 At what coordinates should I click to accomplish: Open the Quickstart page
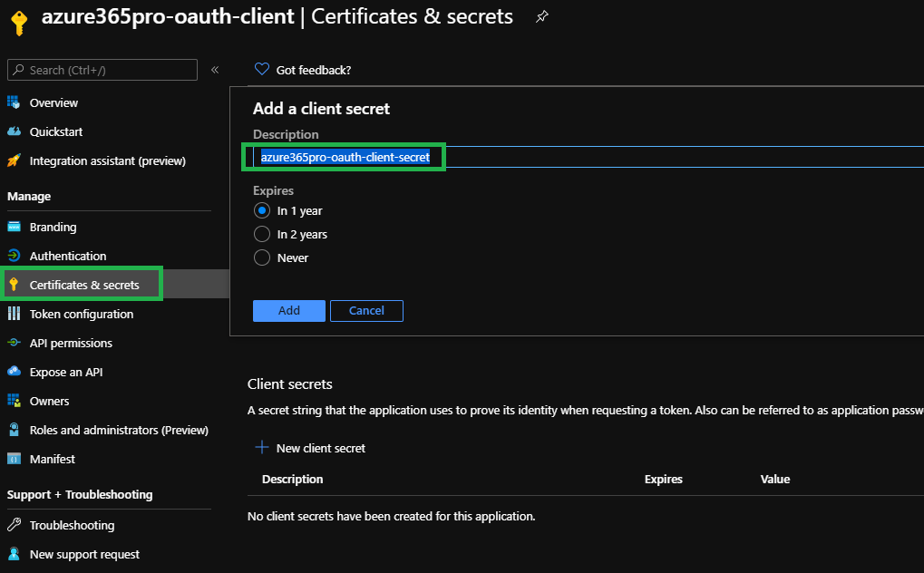[x=56, y=131]
